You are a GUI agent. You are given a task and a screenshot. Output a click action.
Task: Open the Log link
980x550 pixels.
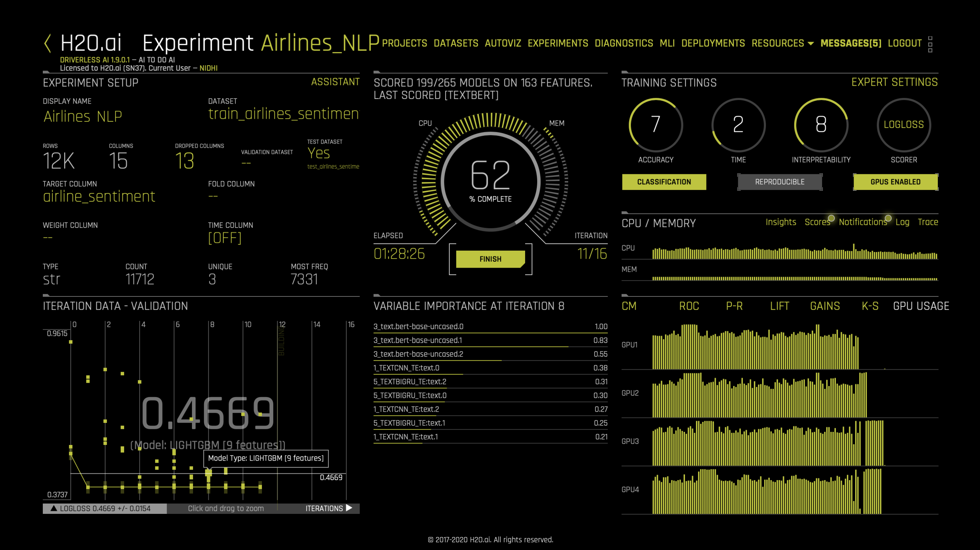902,222
